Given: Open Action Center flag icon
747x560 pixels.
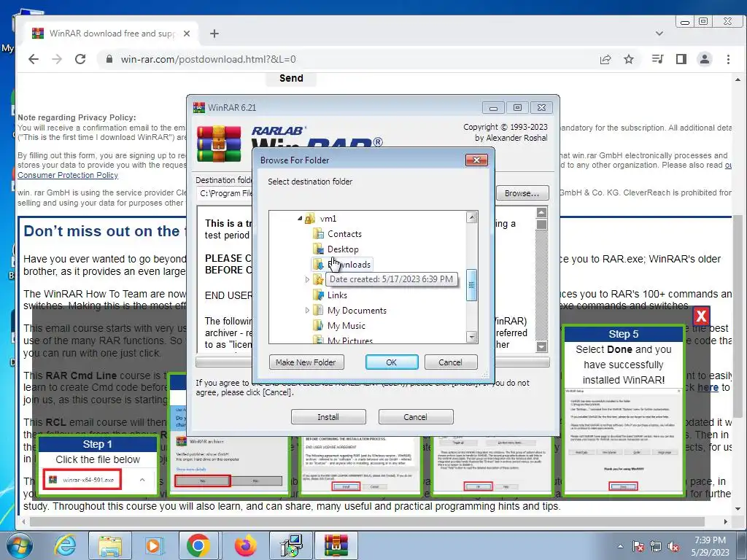Looking at the screenshot, I should (x=638, y=547).
